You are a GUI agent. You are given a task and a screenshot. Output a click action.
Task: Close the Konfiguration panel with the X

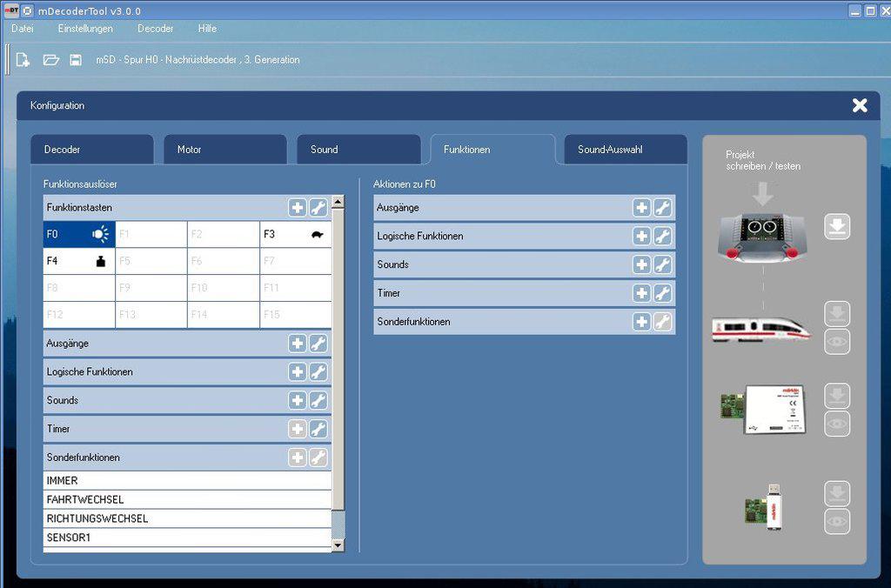click(x=860, y=105)
